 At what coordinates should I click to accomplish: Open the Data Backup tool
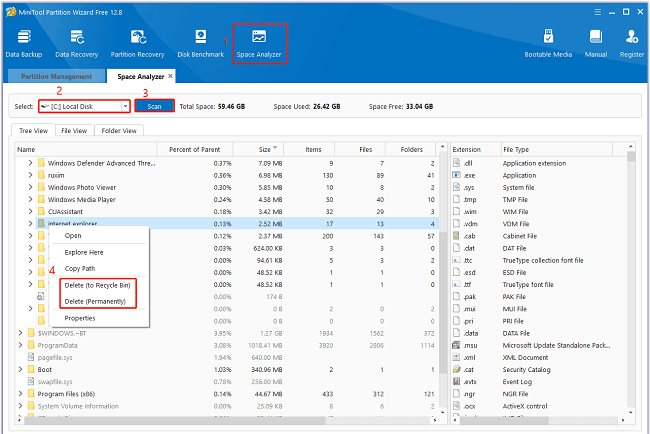(x=24, y=43)
